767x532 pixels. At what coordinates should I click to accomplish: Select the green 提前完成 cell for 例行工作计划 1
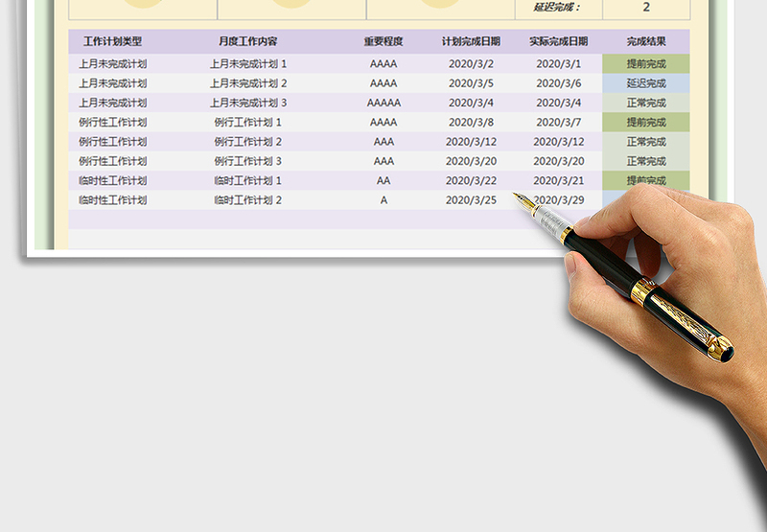click(x=646, y=123)
